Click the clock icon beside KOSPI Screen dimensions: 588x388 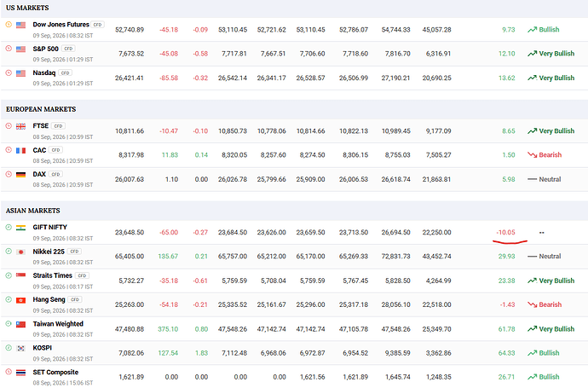tap(9, 348)
